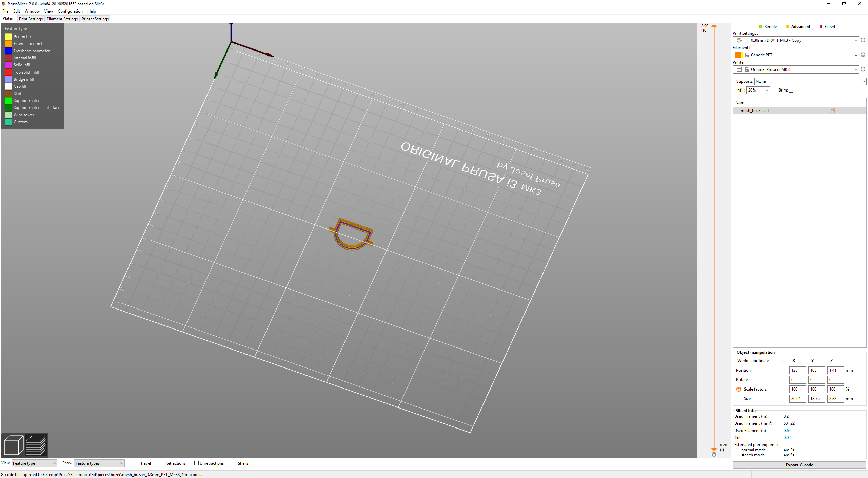Image resolution: width=868 pixels, height=478 pixels.
Task: Click the brown Skirt legend swatch
Action: tap(8, 94)
